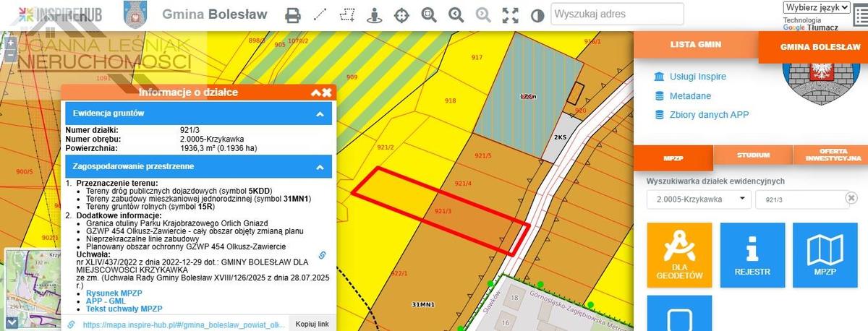Open the street view person tool

click(x=374, y=14)
